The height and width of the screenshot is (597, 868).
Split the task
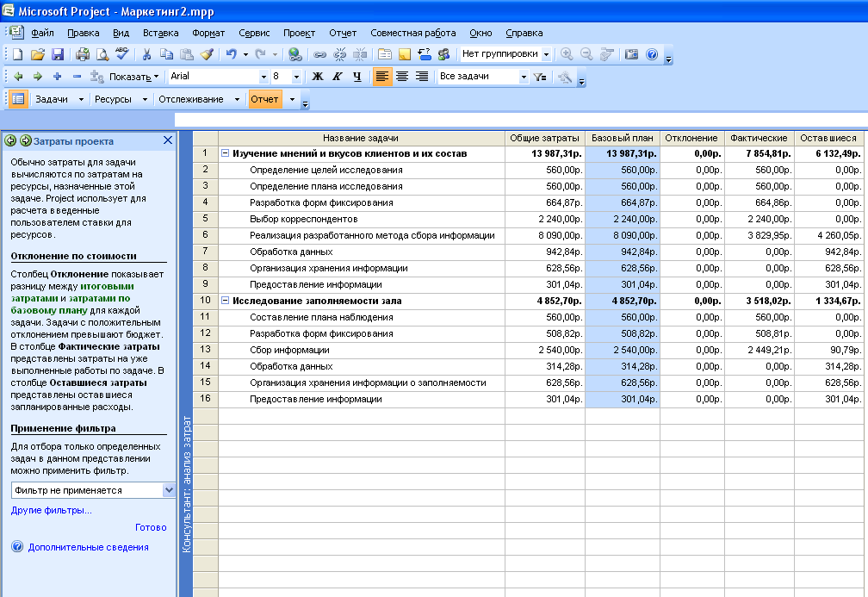[x=360, y=54]
